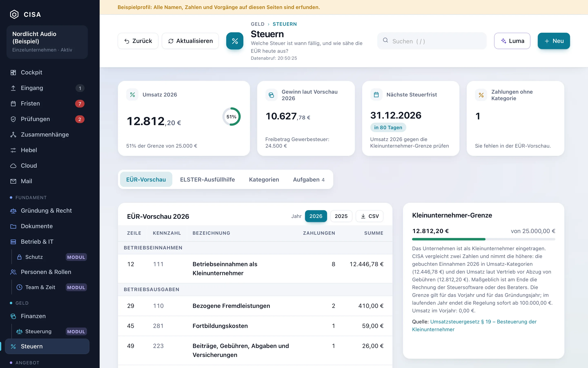Image resolution: width=588 pixels, height=368 pixels.
Task: Open Cockpit from the sidebar
Action: click(x=47, y=72)
